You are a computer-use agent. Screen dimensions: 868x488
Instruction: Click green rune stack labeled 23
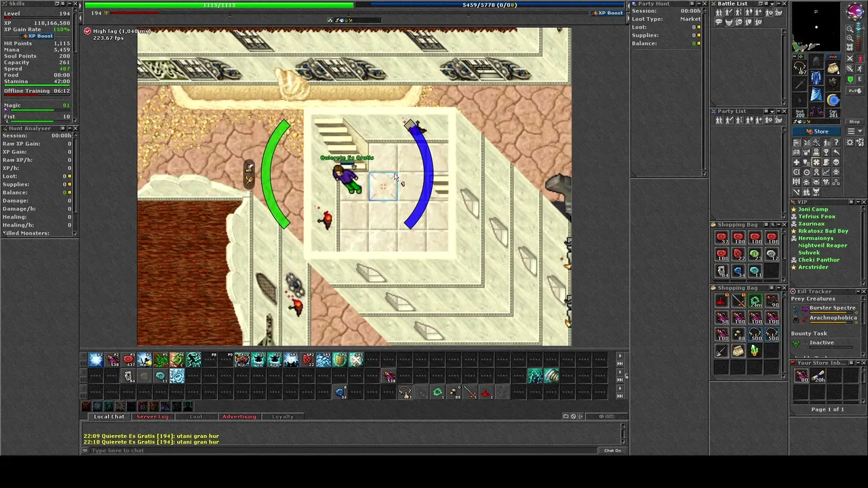[x=755, y=253]
